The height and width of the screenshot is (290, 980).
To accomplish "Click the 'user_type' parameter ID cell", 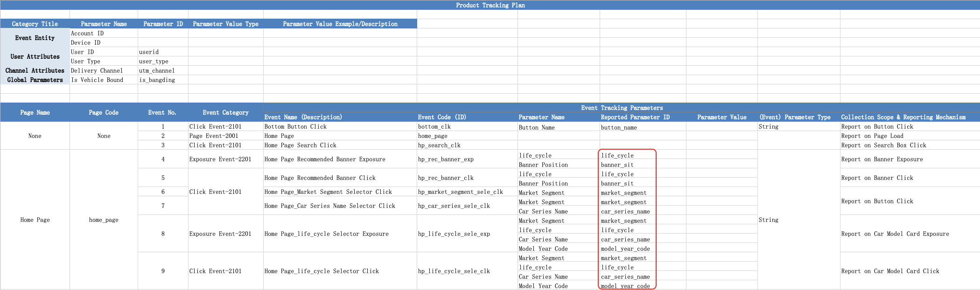I will click(163, 61).
